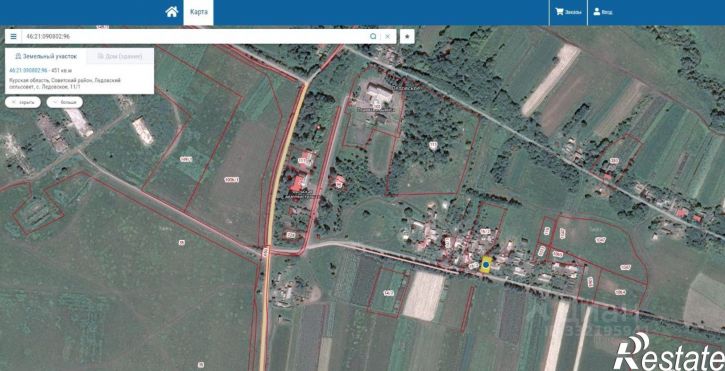The image size is (725, 371).
Task: Open favorites with the star button
Action: click(x=407, y=37)
